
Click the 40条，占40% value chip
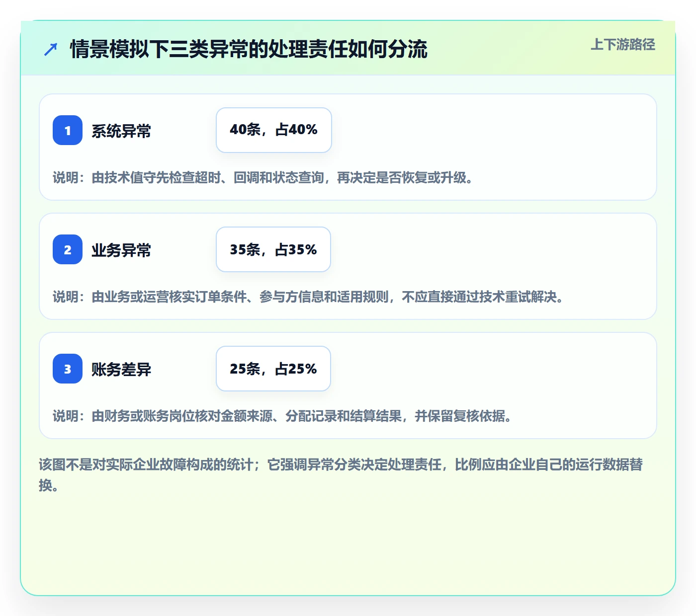(x=274, y=130)
